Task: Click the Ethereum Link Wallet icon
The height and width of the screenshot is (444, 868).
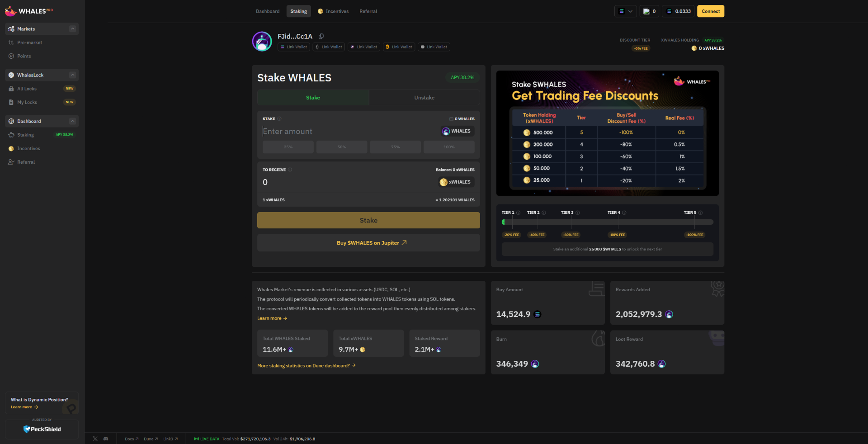Action: [x=317, y=47]
